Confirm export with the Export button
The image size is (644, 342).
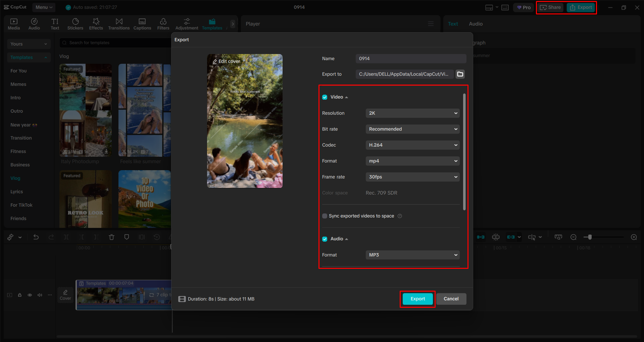(417, 299)
